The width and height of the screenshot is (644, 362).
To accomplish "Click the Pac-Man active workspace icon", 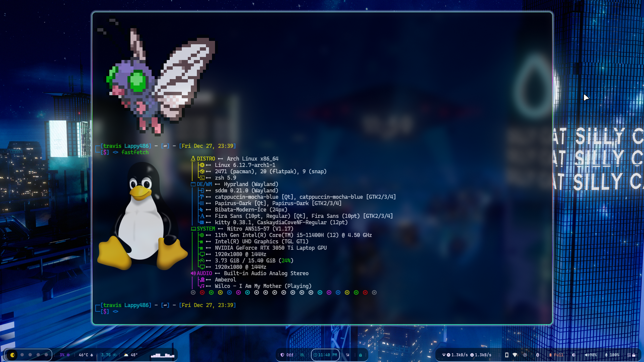I will coord(13,355).
